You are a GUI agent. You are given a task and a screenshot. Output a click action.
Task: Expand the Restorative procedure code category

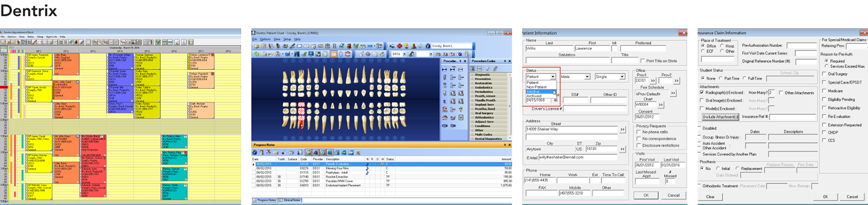click(x=472, y=83)
